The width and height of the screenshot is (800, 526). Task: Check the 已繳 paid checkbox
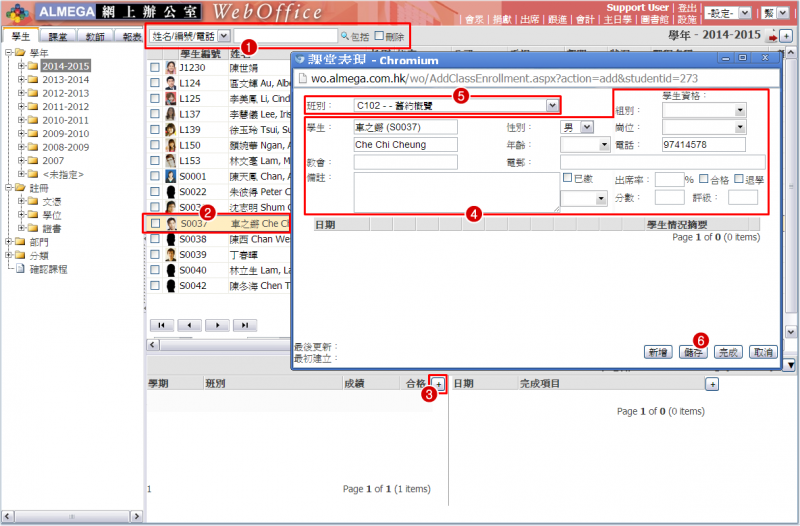567,178
